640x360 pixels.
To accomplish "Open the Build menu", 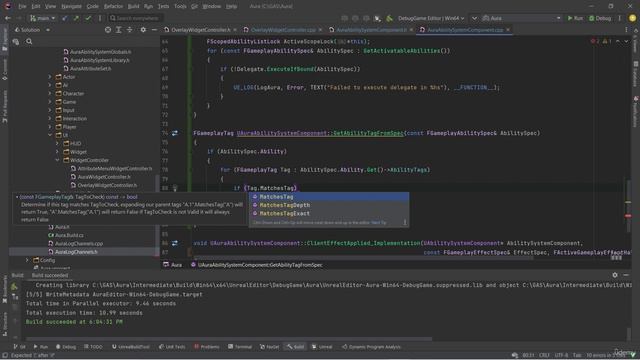I will click(133, 7).
